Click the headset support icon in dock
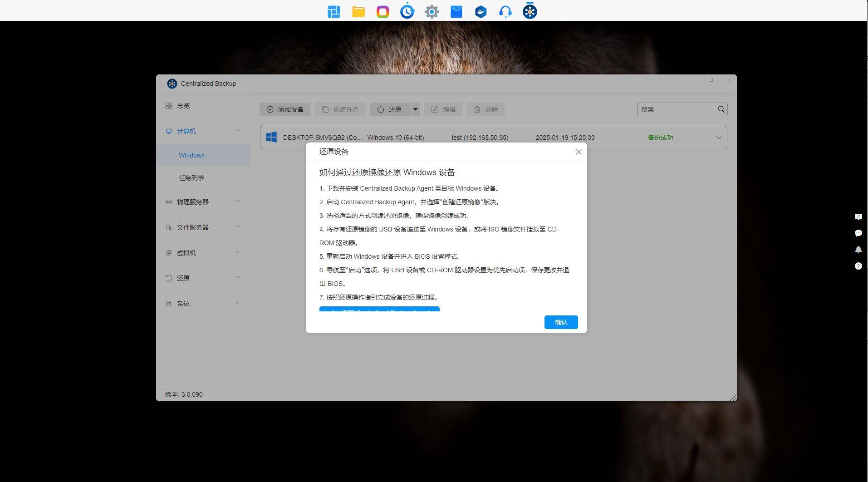Image resolution: width=868 pixels, height=482 pixels. point(505,12)
